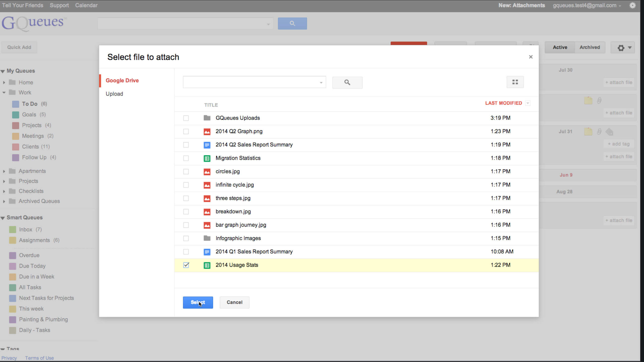Check the infinite cycle.jpg checkbox
The image size is (644, 362).
tap(186, 185)
